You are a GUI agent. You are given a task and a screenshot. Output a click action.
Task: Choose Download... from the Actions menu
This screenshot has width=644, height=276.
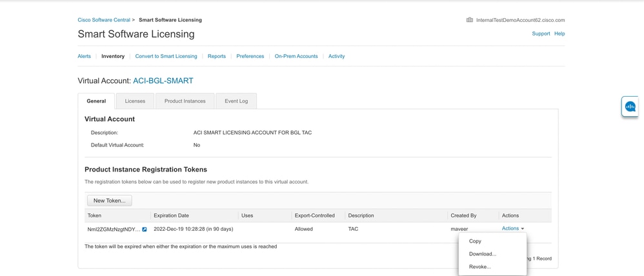pos(482,254)
